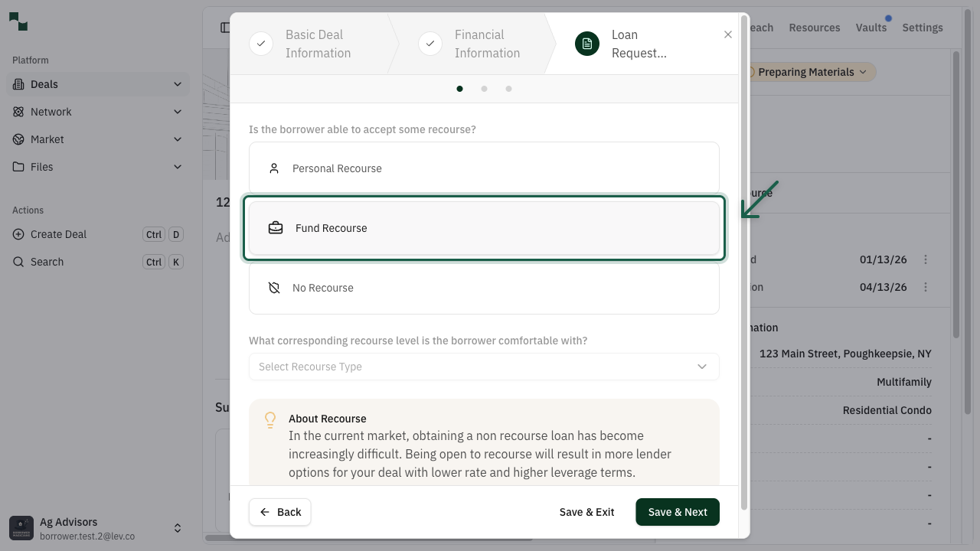Click the Loan Request document step icon
This screenshot has width=980, height=551.
tap(586, 44)
